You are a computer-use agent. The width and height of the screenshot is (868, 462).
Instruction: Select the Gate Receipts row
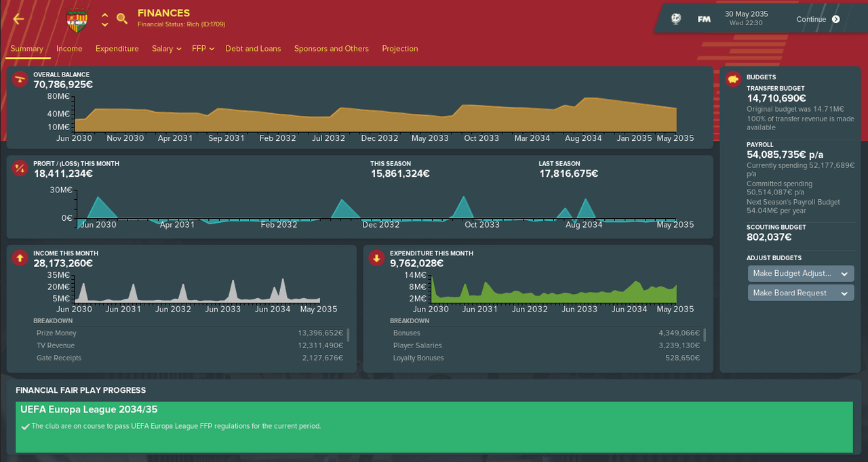[190, 358]
